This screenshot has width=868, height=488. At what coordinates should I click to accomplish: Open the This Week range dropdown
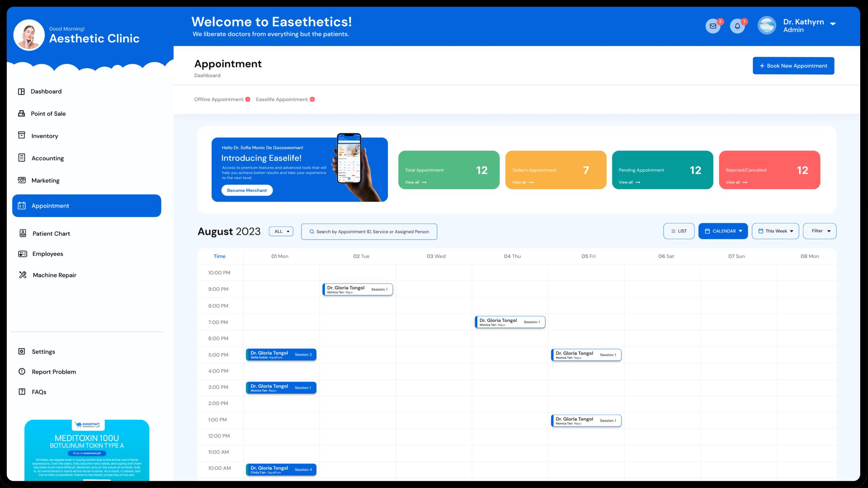(x=775, y=231)
